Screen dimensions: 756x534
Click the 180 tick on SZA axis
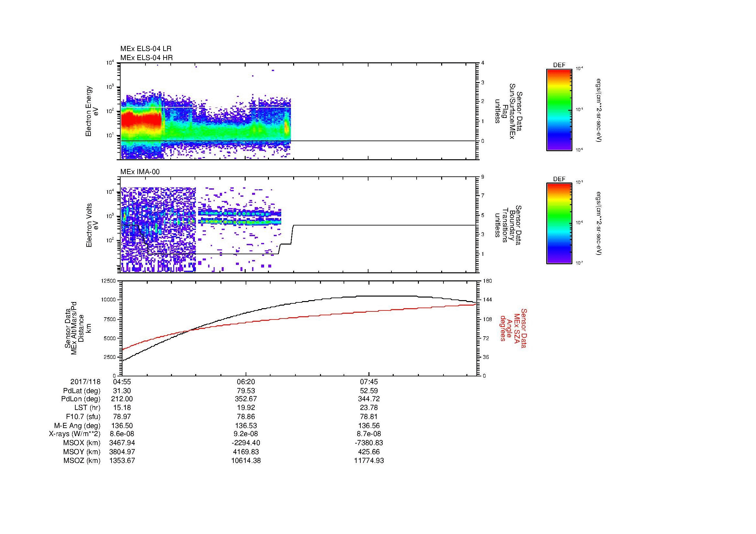point(487,281)
